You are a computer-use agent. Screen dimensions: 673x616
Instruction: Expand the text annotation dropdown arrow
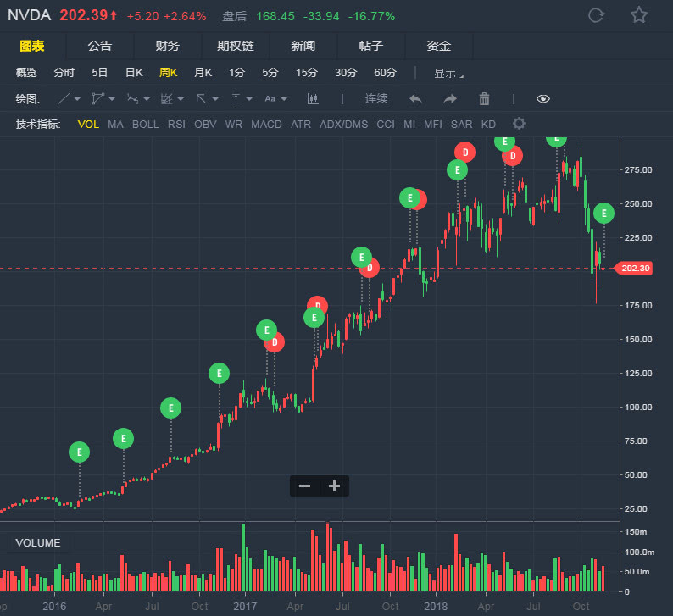(x=284, y=99)
